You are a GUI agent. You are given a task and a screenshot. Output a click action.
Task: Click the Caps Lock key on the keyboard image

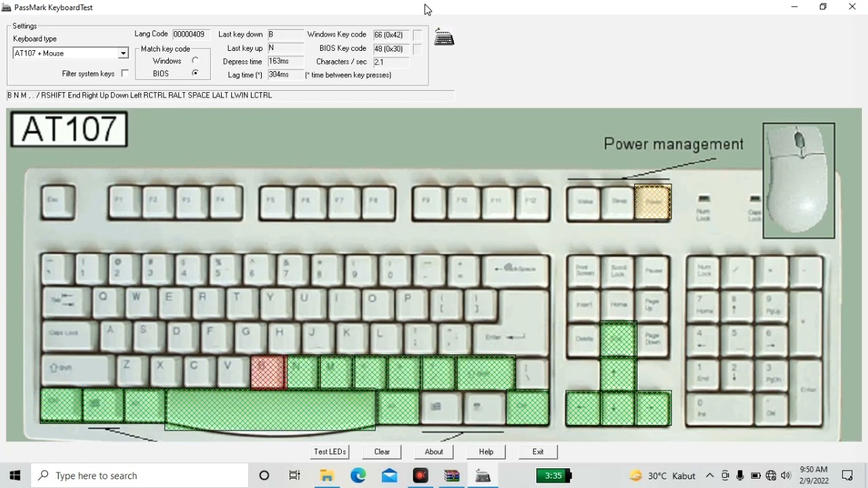click(70, 335)
